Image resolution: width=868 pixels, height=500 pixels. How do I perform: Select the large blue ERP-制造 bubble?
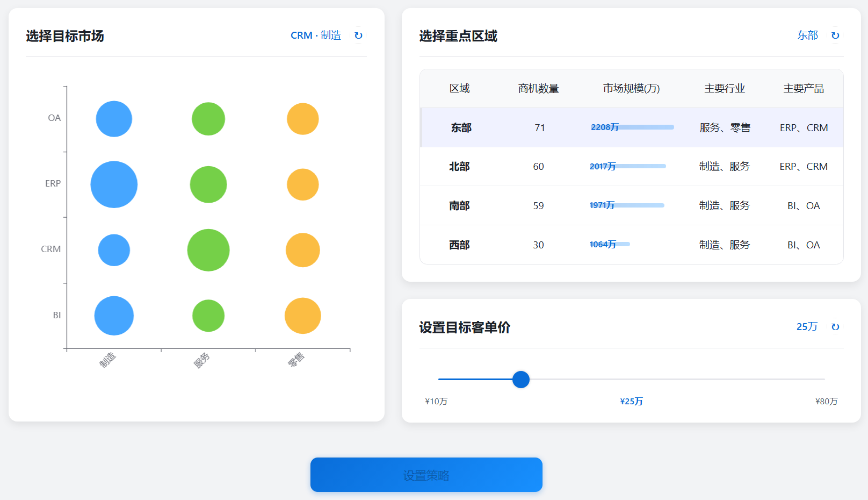(114, 184)
